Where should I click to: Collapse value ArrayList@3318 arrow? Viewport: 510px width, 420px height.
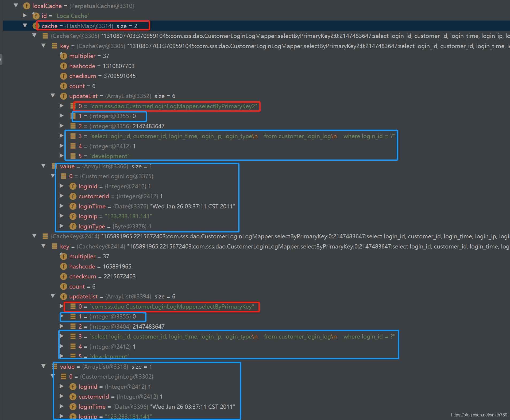pos(44,366)
